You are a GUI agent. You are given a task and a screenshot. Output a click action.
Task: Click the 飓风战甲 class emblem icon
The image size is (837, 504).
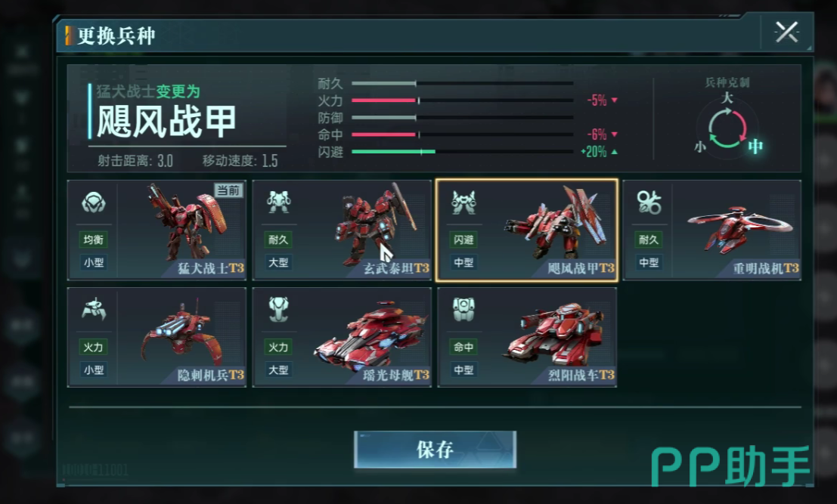coord(463,203)
